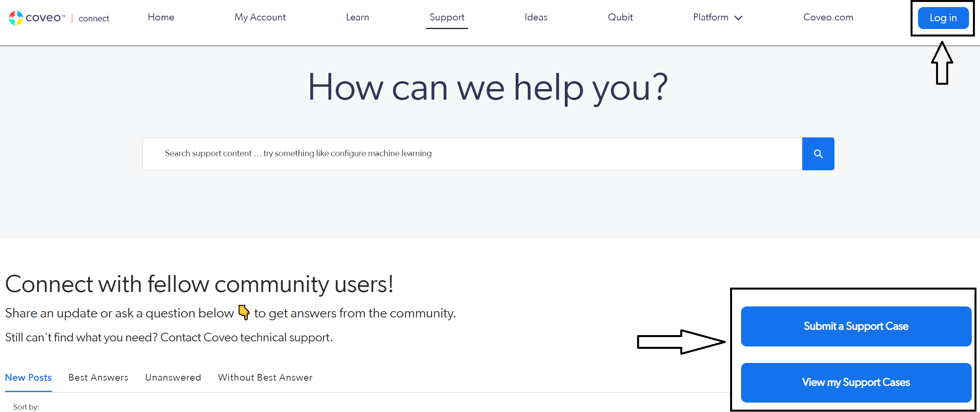Screen dimensions: 980x412
Task: Select the New Posts tab
Action: tap(28, 377)
